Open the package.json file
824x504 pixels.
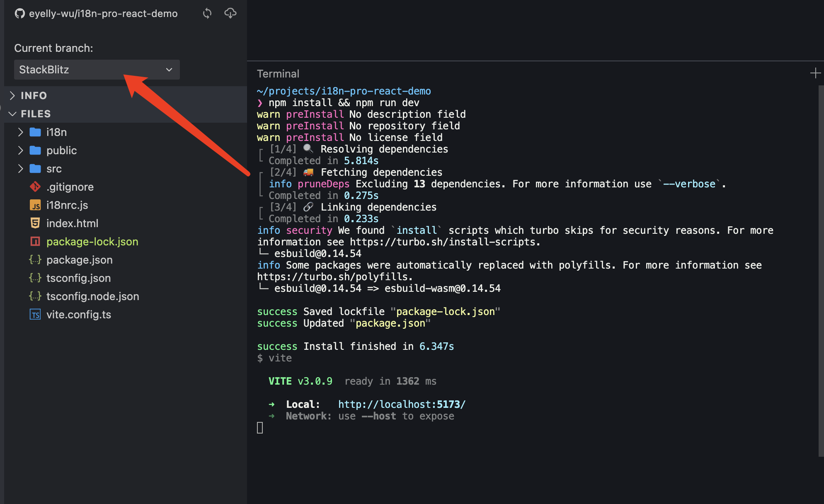79,260
